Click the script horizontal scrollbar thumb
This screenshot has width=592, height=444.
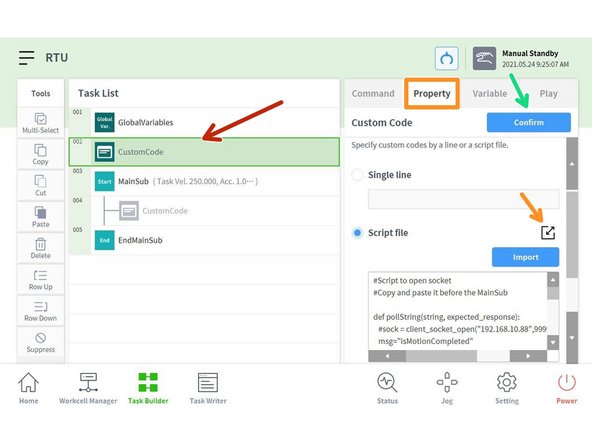(x=441, y=356)
